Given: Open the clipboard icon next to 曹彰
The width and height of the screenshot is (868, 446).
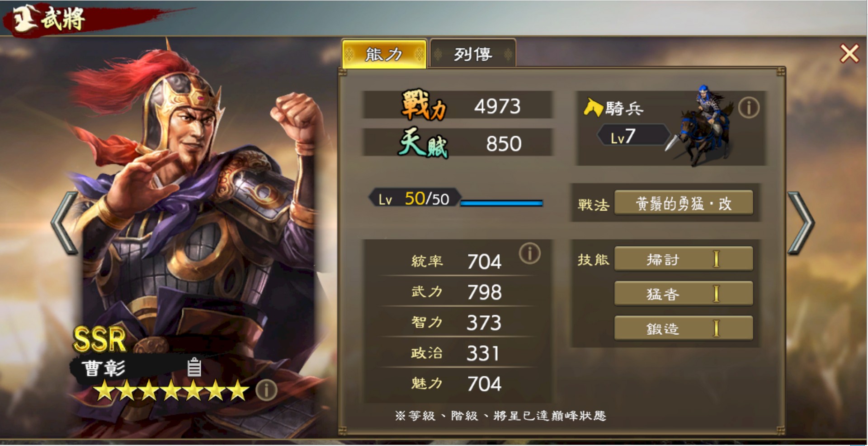Looking at the screenshot, I should (194, 367).
